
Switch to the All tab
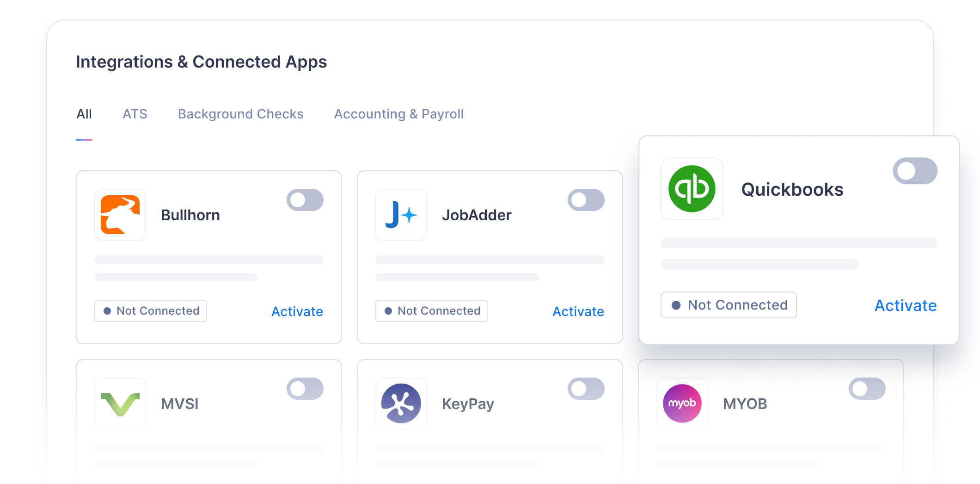[84, 114]
